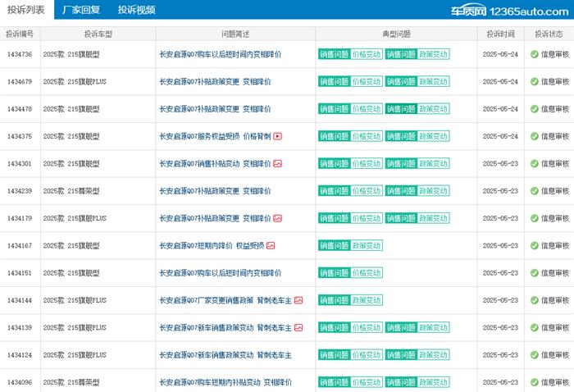574x392 pixels.
Task: Click 价格变动 tag in row 1434151
Action: (367, 273)
